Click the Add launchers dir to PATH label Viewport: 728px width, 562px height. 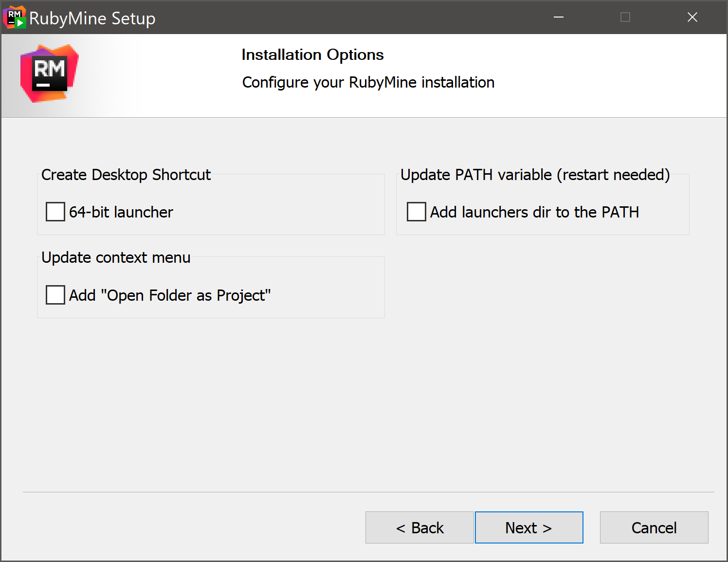pos(534,212)
